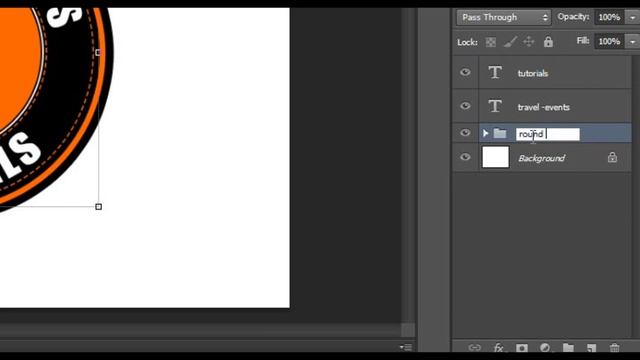
Task: Expand the round group disclosure triangle
Action: [485, 133]
